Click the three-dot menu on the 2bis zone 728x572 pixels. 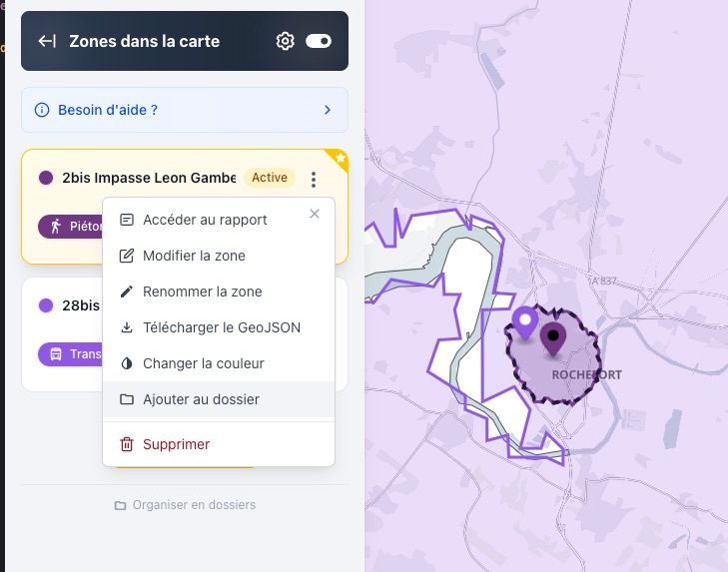pos(314,180)
